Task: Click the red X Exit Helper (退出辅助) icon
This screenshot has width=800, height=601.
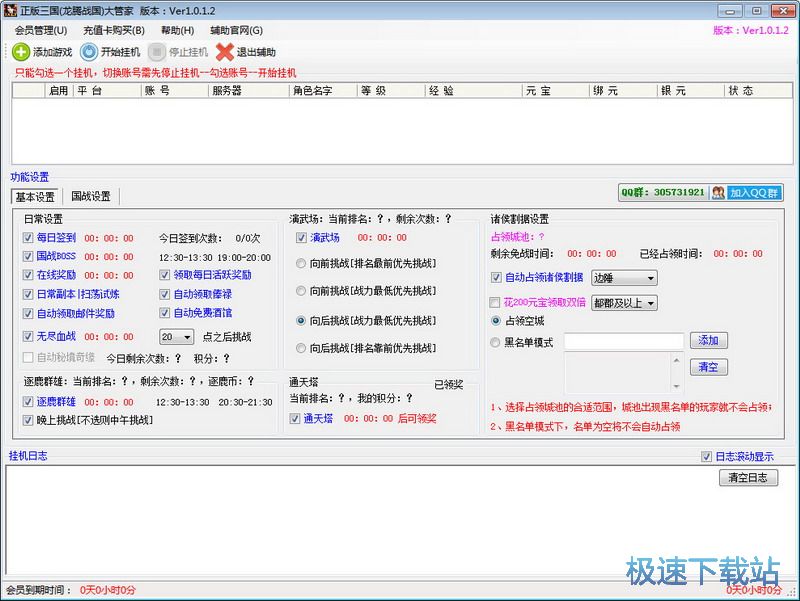Action: (x=225, y=52)
